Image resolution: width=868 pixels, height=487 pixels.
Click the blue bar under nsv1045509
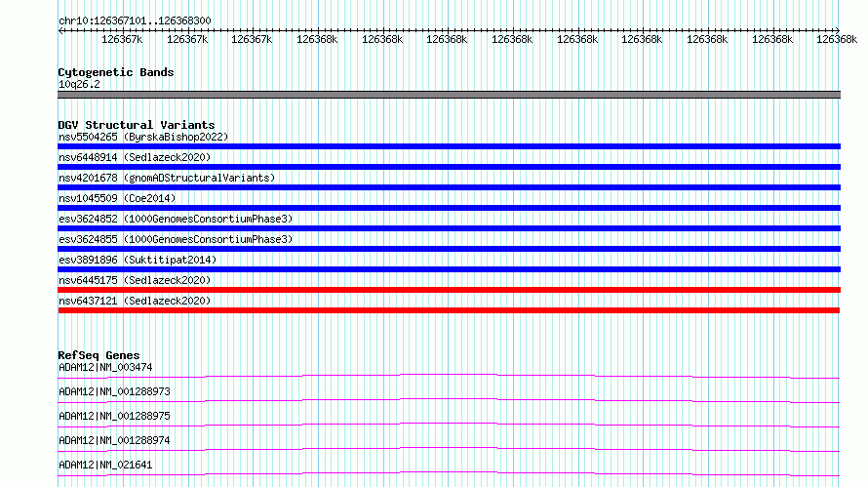(x=449, y=208)
